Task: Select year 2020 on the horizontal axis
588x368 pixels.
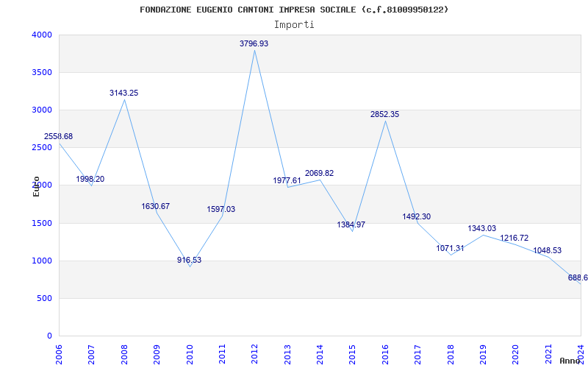Action: (514, 353)
